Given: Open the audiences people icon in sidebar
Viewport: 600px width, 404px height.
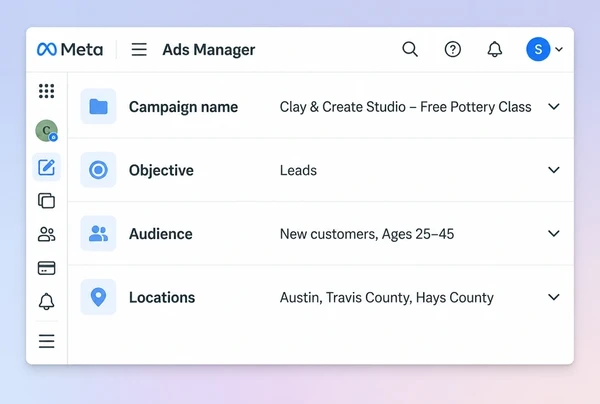Looking at the screenshot, I should coord(46,234).
